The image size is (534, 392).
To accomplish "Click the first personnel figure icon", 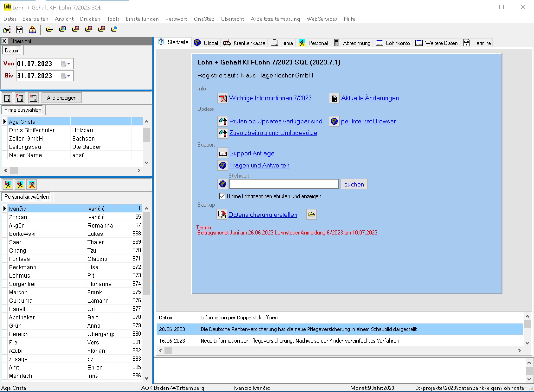I will pyautogui.click(x=8, y=184).
